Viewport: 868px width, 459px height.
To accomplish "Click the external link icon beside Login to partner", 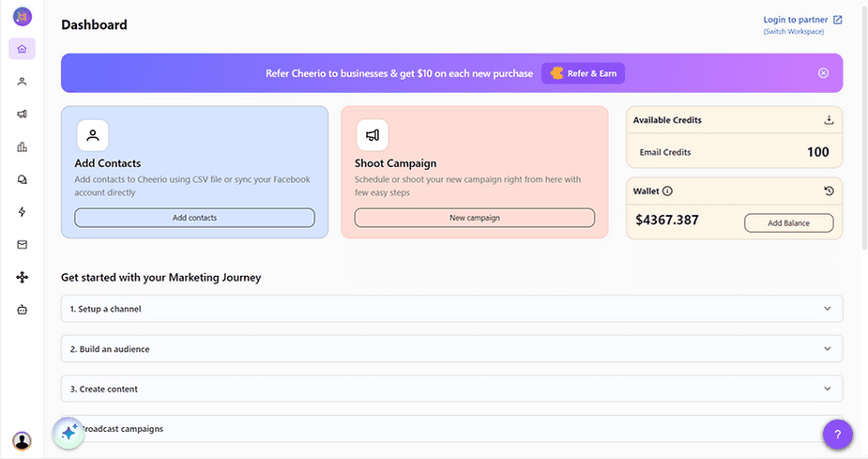I will click(x=838, y=20).
